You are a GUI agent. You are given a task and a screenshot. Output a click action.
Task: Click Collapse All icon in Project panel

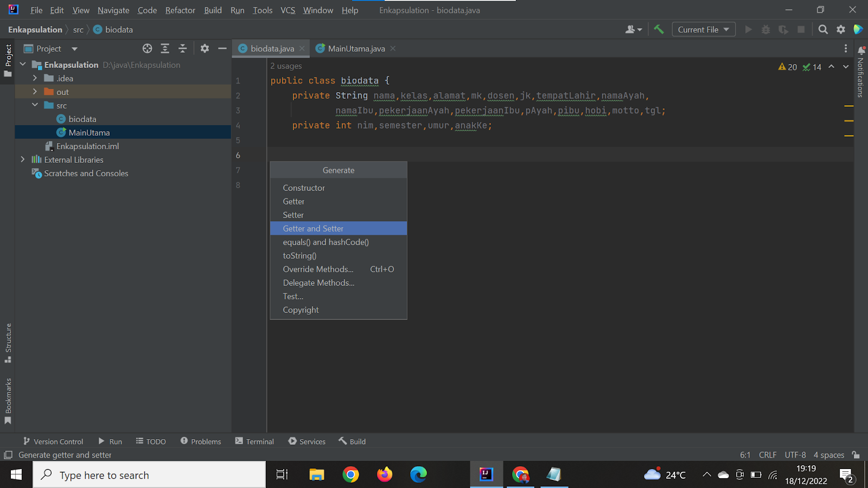tap(183, 49)
